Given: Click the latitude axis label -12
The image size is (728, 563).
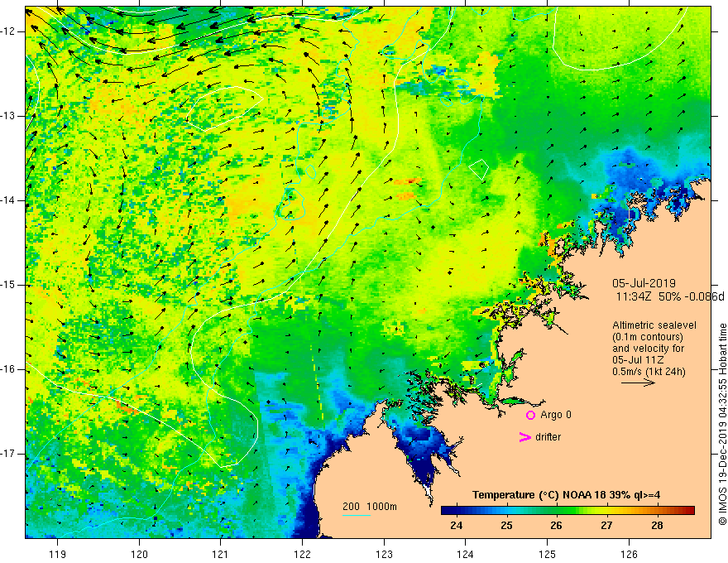Looking at the screenshot, I should (9, 31).
